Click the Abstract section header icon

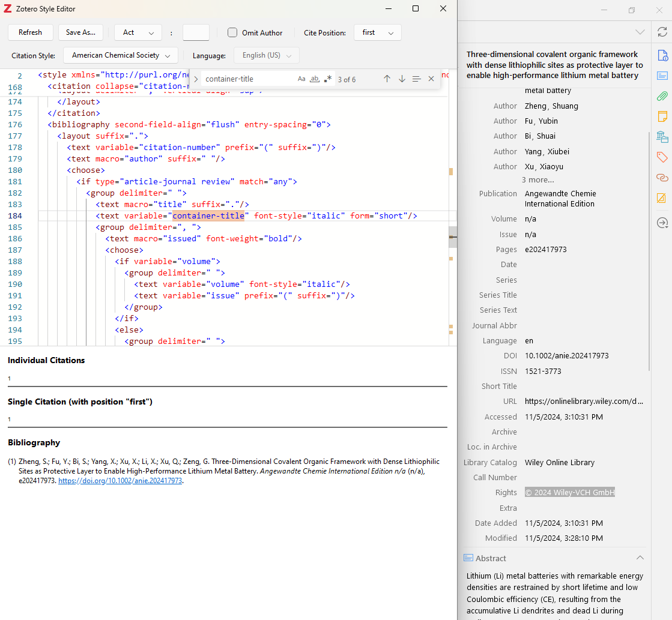click(468, 558)
